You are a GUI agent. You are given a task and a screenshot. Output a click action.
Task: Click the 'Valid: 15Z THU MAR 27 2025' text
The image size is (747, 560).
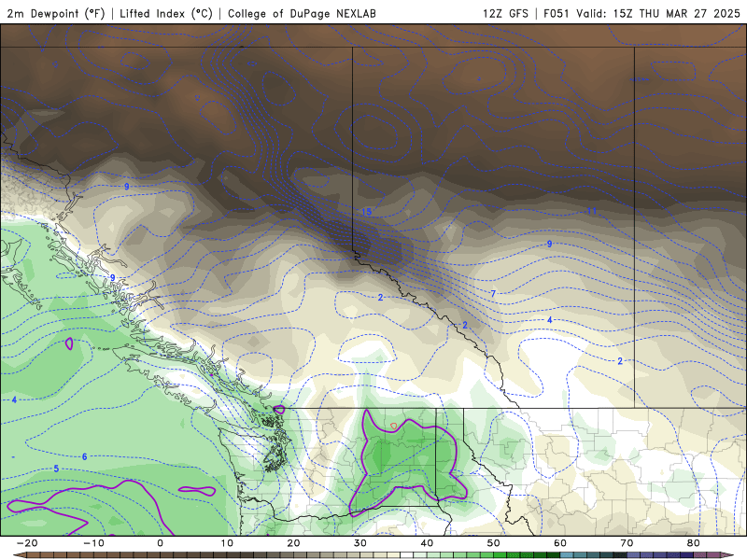(x=658, y=13)
